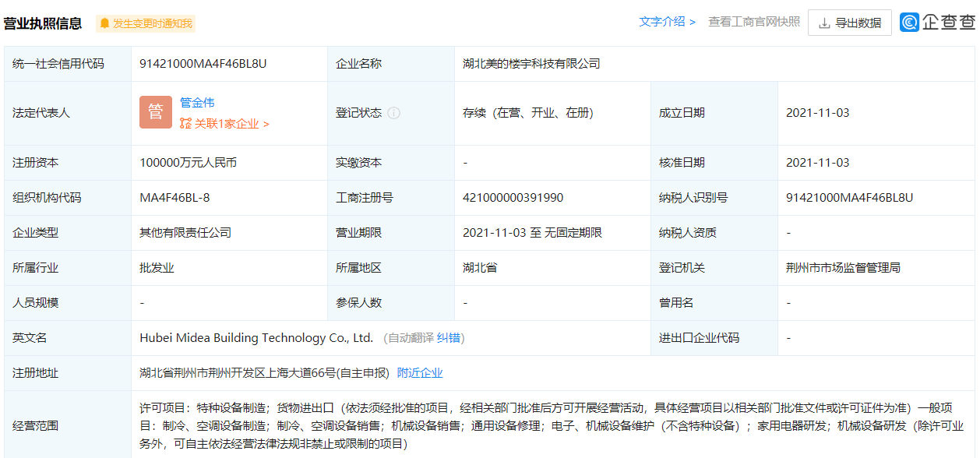Click the 营业执照信息 heading
Viewport: 980px width, 458px height.
tap(43, 23)
